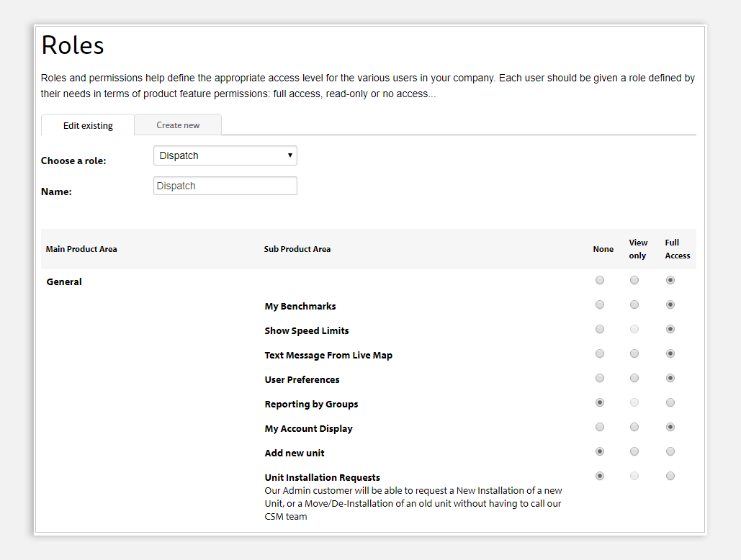Select View only for Text Message From Live Map

(x=634, y=353)
